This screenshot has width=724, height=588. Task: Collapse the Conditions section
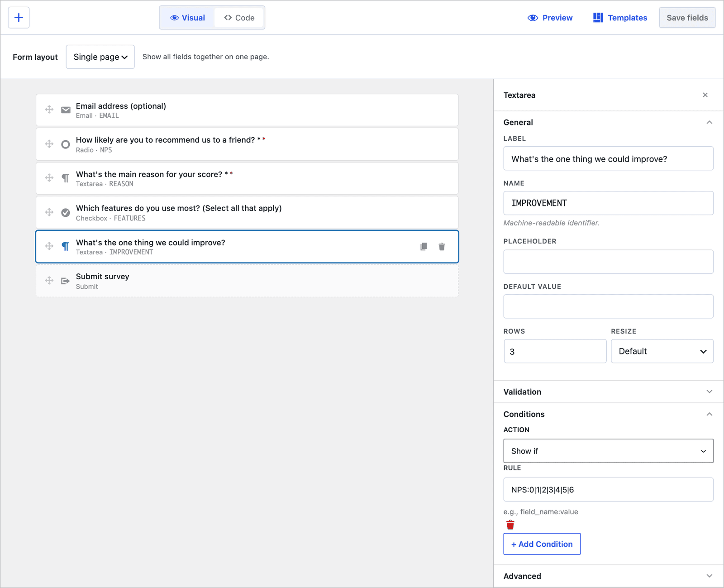[x=608, y=414]
